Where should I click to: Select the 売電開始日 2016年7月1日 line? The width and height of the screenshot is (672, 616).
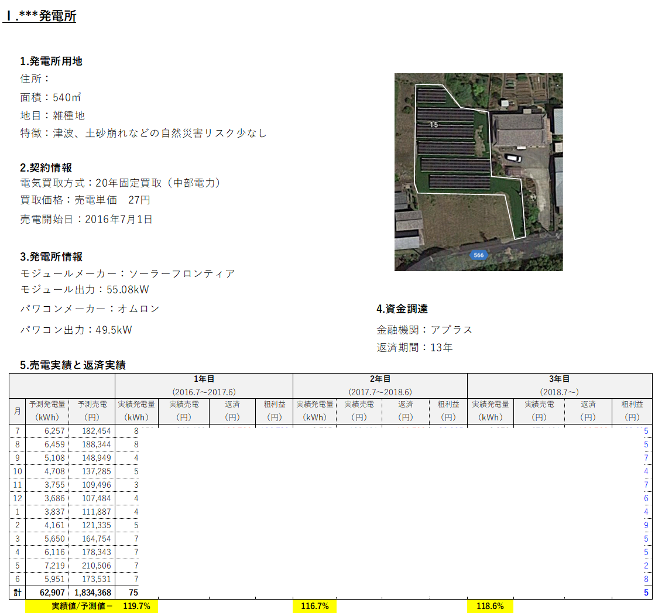click(x=86, y=220)
